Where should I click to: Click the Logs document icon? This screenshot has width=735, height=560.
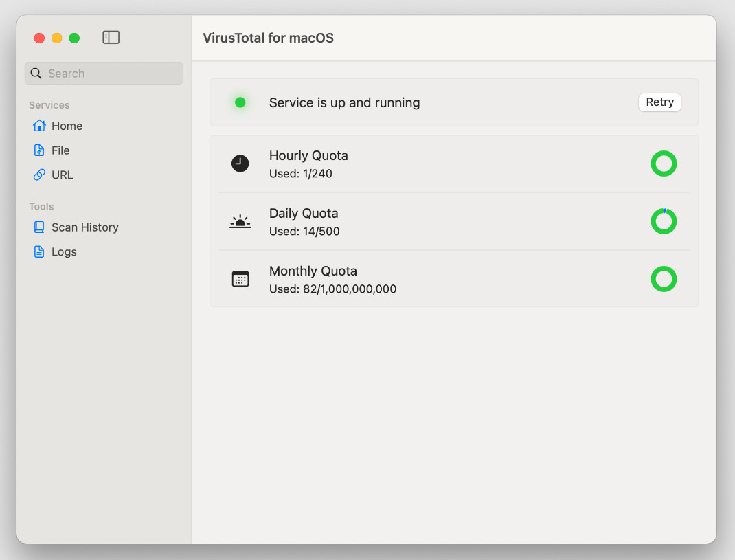[x=39, y=251]
